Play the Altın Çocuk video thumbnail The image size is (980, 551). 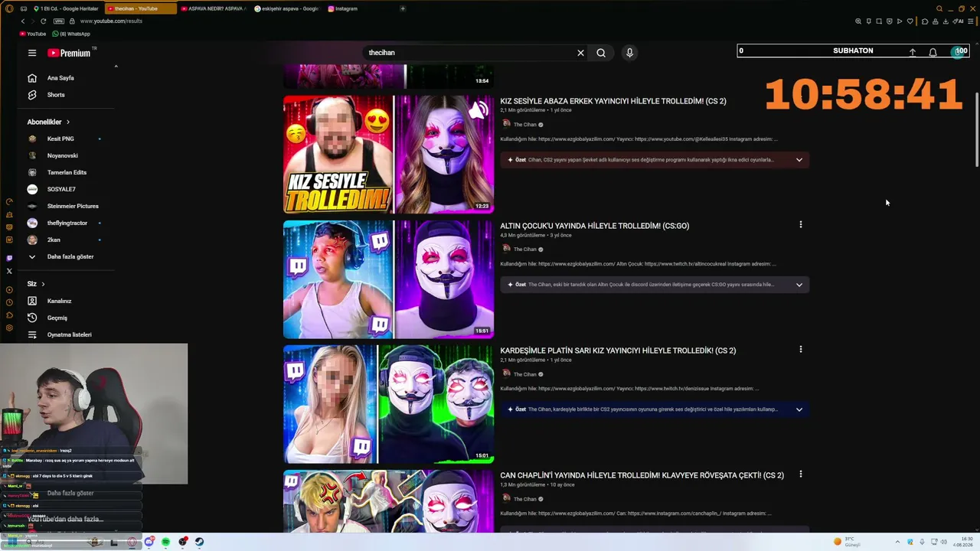(x=388, y=279)
